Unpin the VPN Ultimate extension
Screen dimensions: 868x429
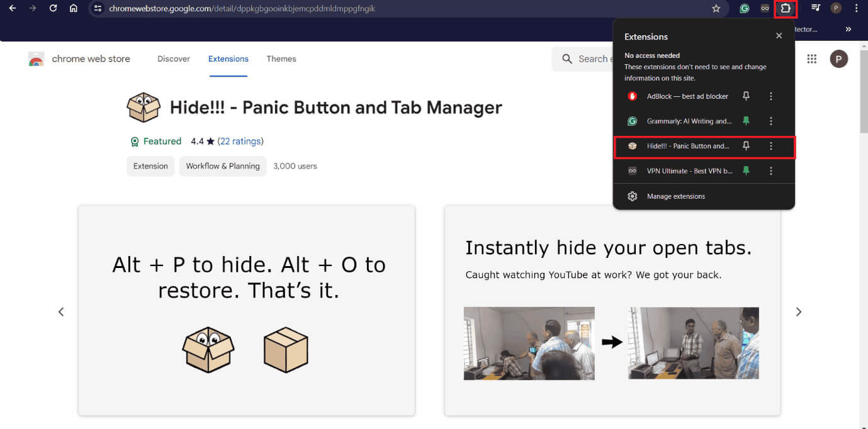746,170
